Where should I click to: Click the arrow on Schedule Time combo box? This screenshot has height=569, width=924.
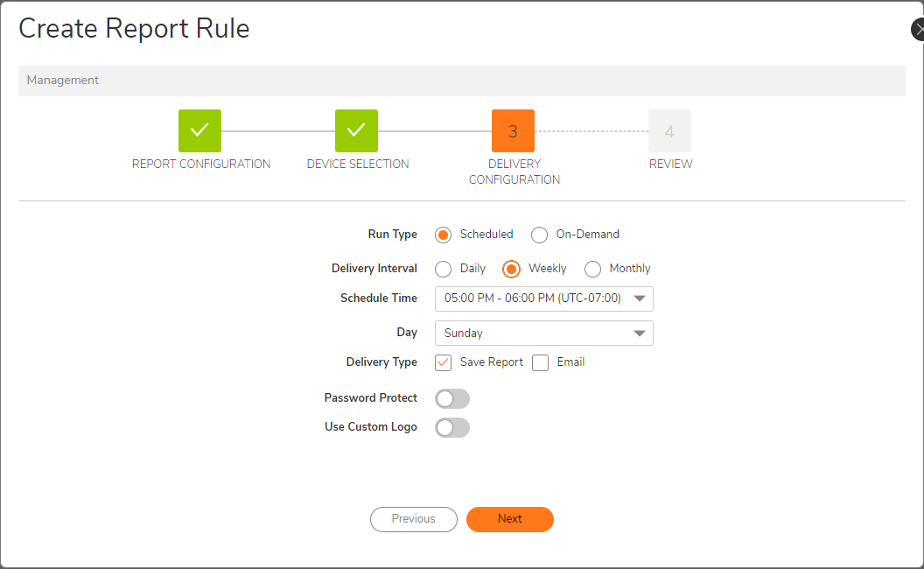tap(640, 299)
